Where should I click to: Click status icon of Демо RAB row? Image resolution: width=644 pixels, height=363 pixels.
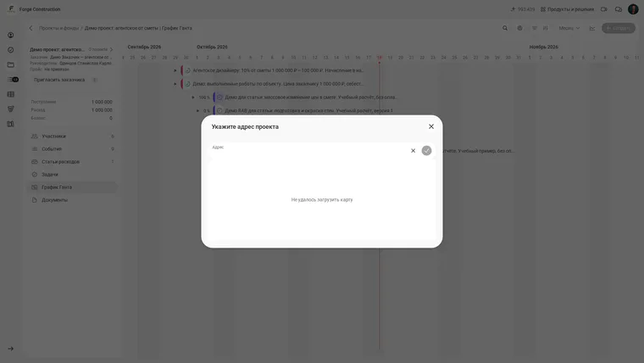click(219, 110)
